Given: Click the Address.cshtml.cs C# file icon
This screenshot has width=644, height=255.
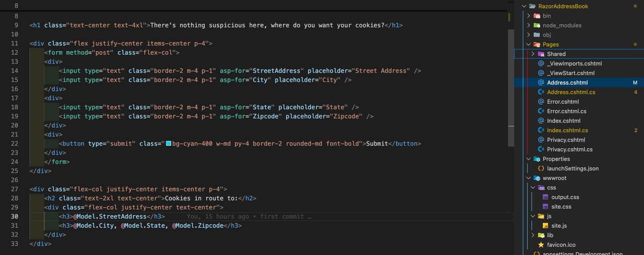Looking at the screenshot, I should [541, 92].
